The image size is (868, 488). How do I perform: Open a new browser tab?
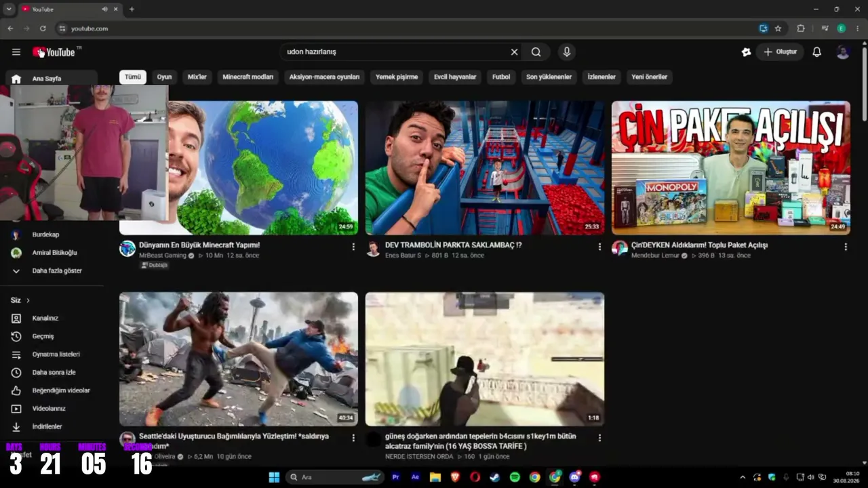tap(132, 9)
